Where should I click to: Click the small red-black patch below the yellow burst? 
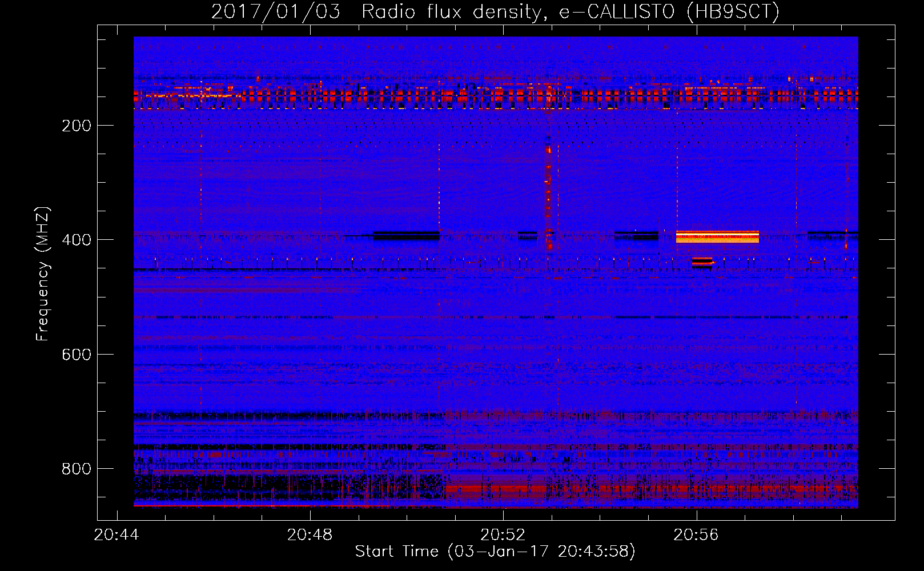tap(702, 262)
